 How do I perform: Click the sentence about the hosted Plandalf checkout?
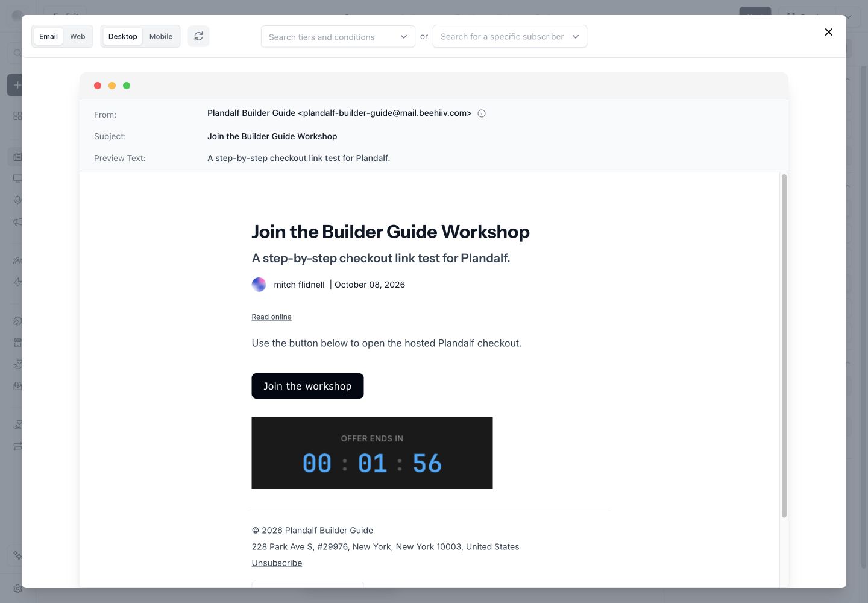point(386,343)
